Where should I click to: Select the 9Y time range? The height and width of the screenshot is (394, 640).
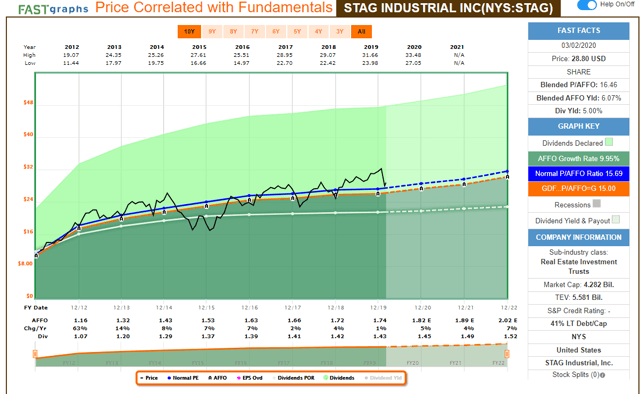pyautogui.click(x=212, y=31)
